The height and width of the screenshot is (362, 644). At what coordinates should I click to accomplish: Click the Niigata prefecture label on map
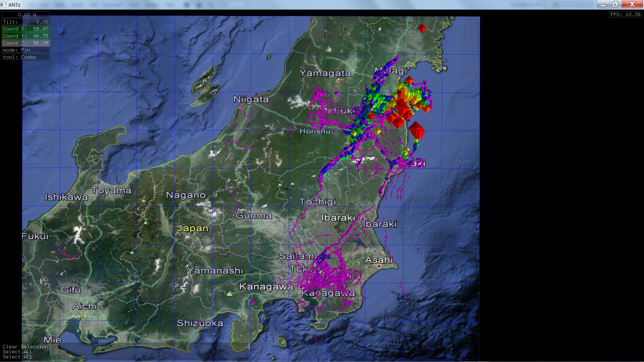[251, 99]
